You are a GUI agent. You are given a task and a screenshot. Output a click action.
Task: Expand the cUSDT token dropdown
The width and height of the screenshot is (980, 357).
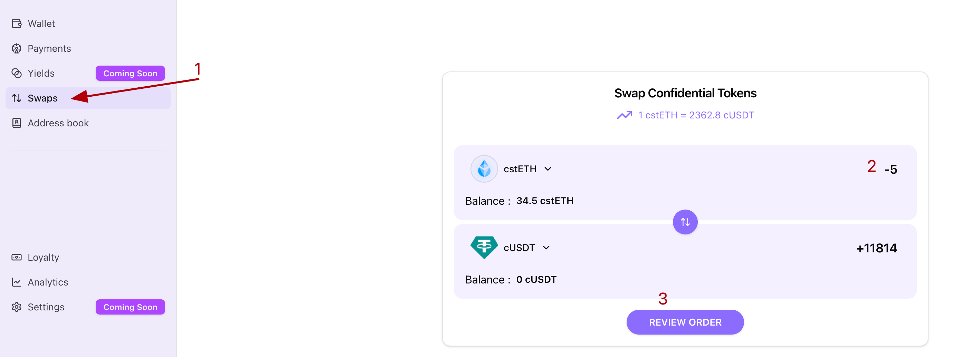546,248
